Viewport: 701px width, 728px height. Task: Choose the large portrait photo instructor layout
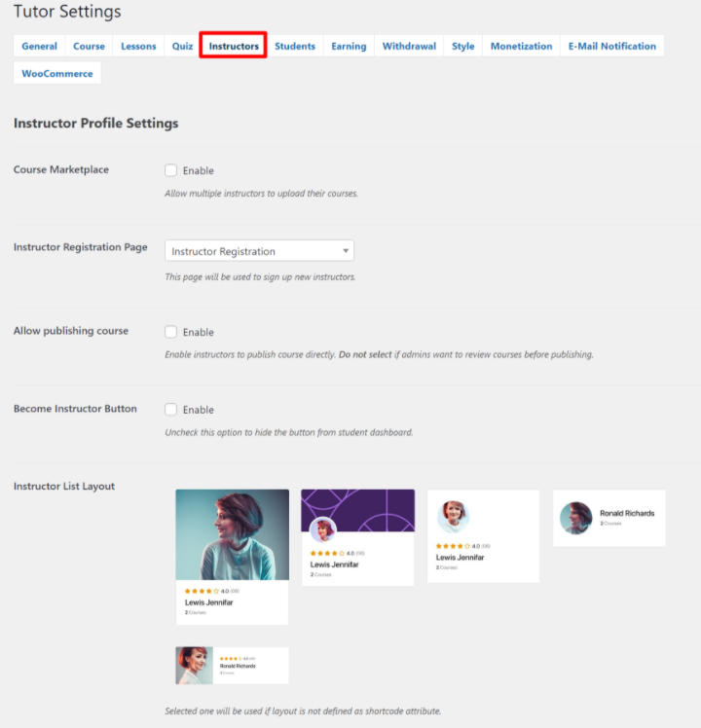click(x=232, y=556)
